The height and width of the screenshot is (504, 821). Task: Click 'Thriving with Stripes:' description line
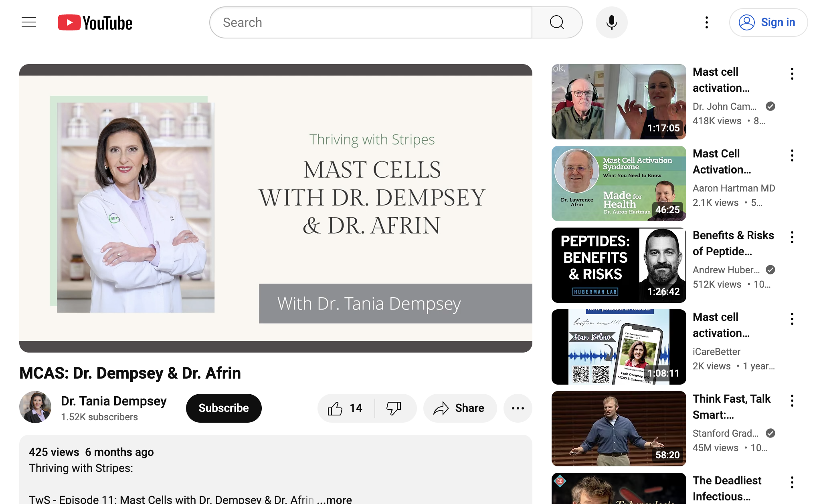[81, 468]
